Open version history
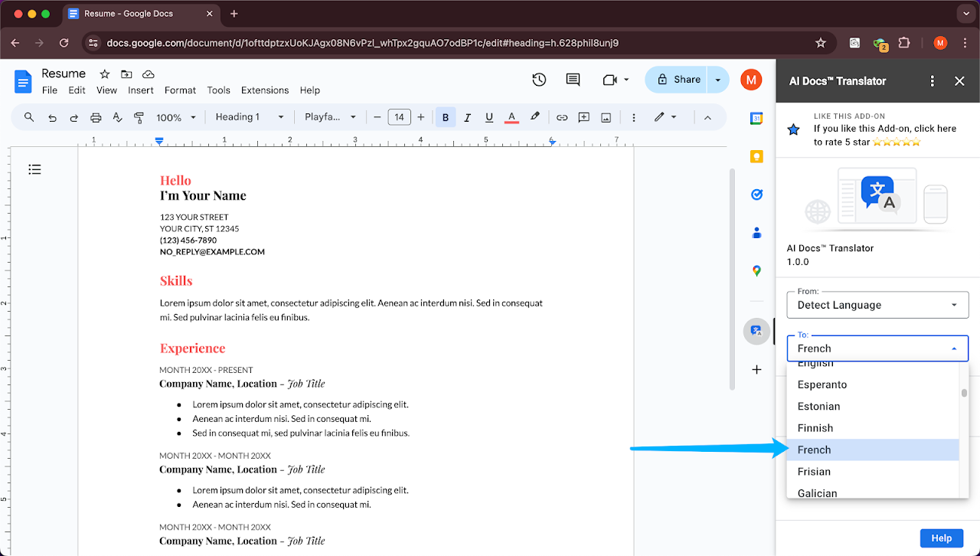Screen dimensions: 980x556 point(539,80)
